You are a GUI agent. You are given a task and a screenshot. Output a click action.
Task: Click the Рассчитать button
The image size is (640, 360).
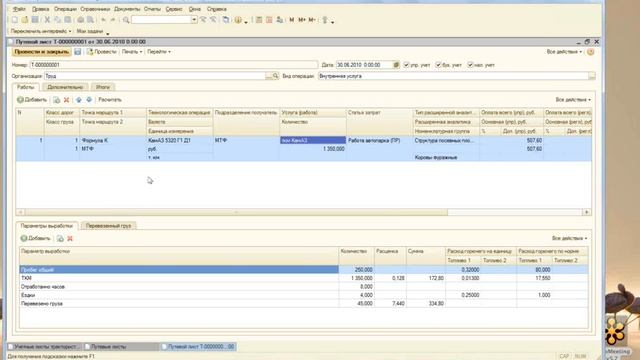[x=110, y=100]
